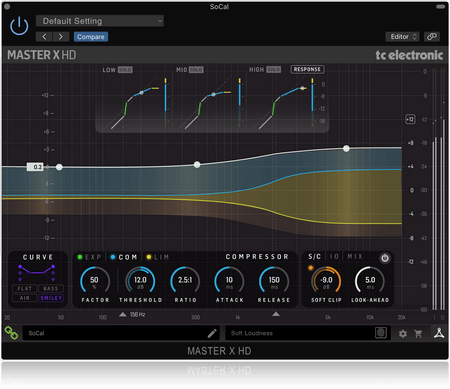Click the mid band white curve handle

tap(197, 164)
